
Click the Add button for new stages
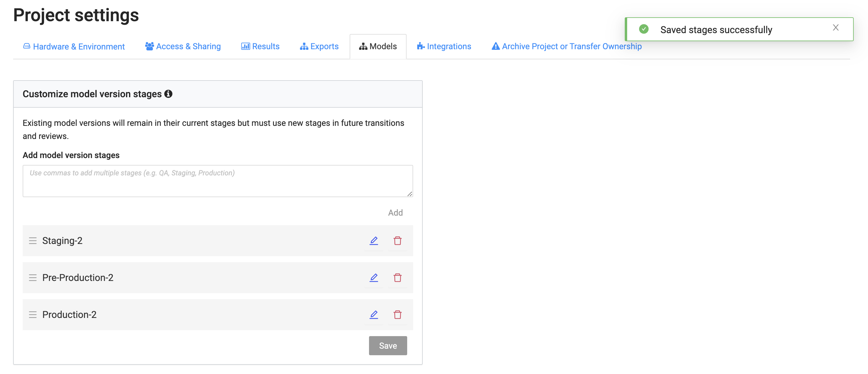[395, 213]
